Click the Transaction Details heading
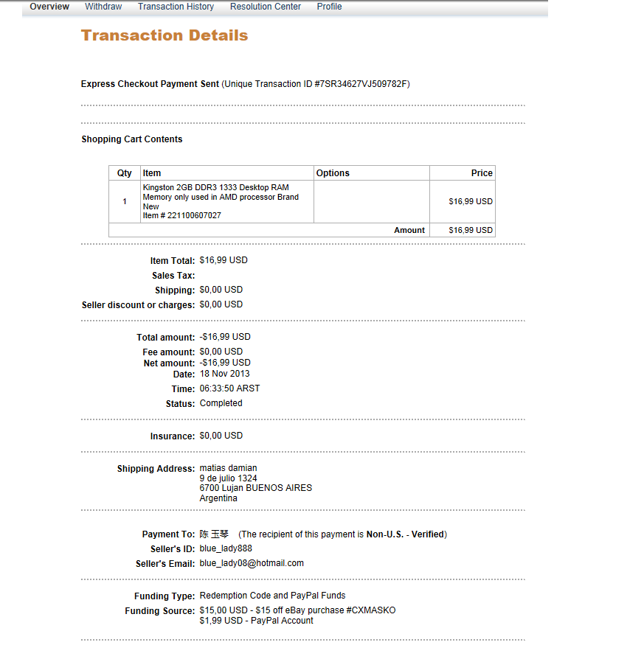The width and height of the screenshot is (644, 645). [x=165, y=35]
